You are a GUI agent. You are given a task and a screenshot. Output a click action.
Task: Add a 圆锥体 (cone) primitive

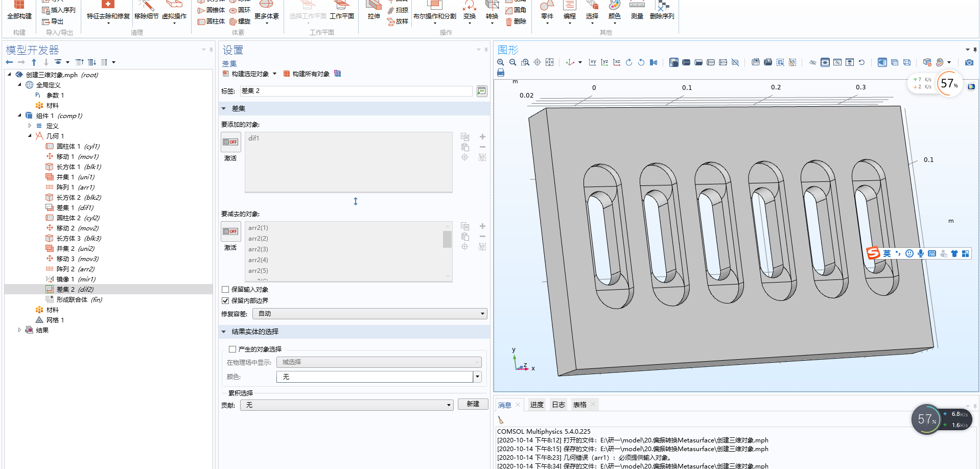coord(211,10)
